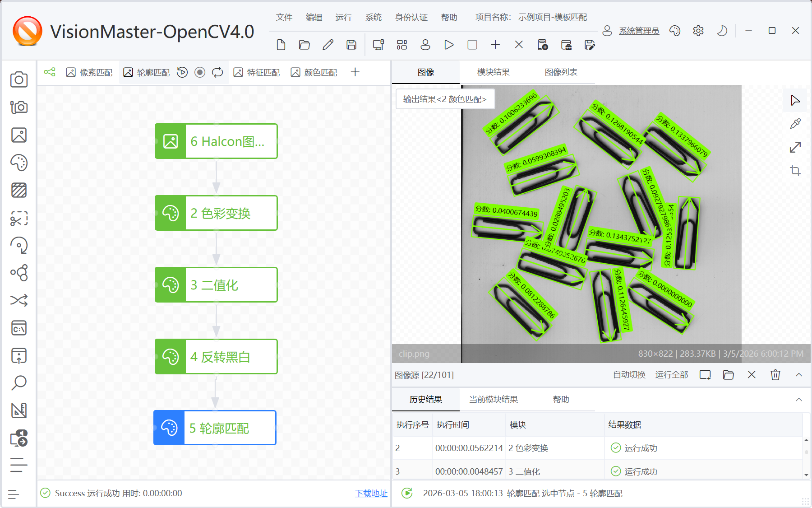Open hamburger menu in left sidebar

[19, 465]
